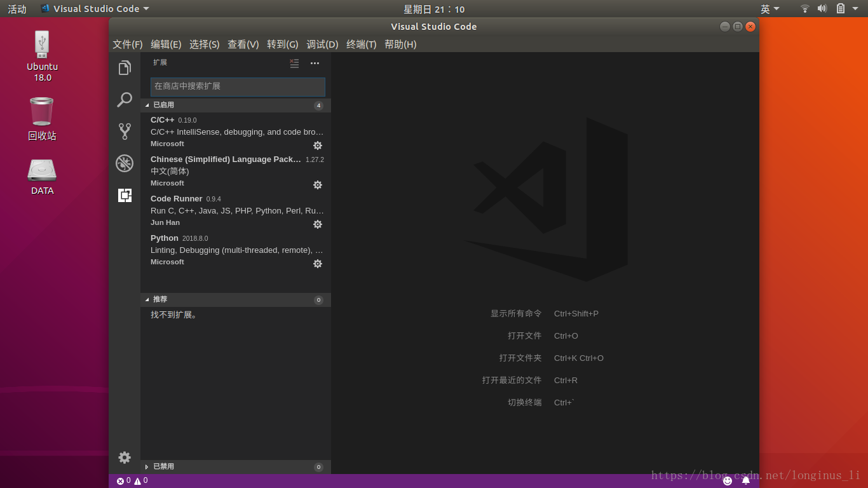Open the Manage gear in activity bar
This screenshot has height=488, width=868.
click(125, 457)
